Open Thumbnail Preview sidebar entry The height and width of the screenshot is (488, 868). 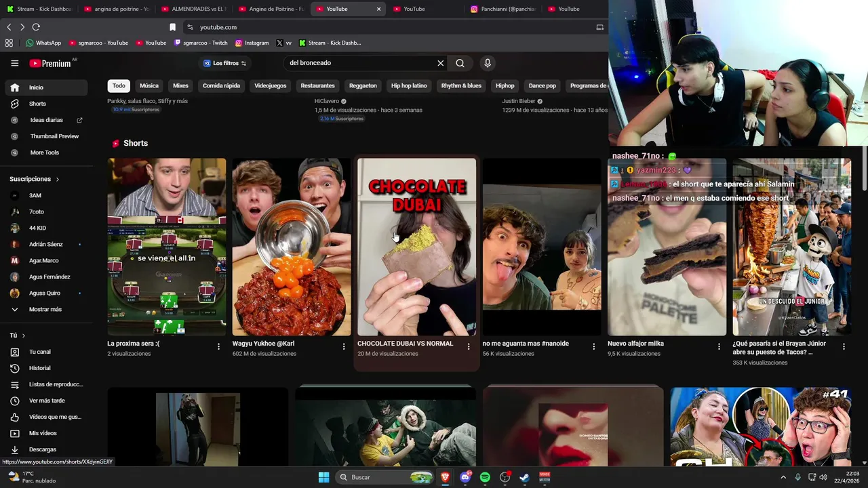pos(46,136)
